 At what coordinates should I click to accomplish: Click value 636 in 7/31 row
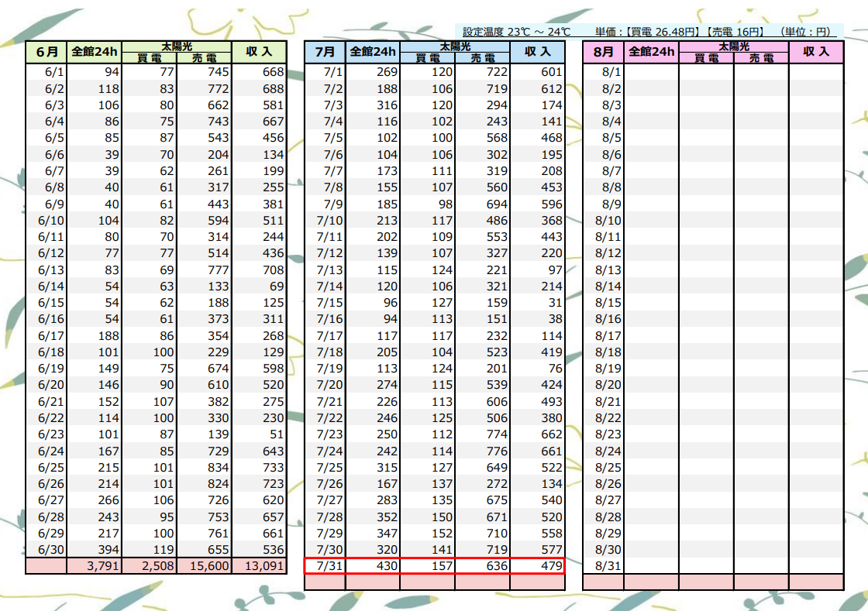click(x=482, y=565)
